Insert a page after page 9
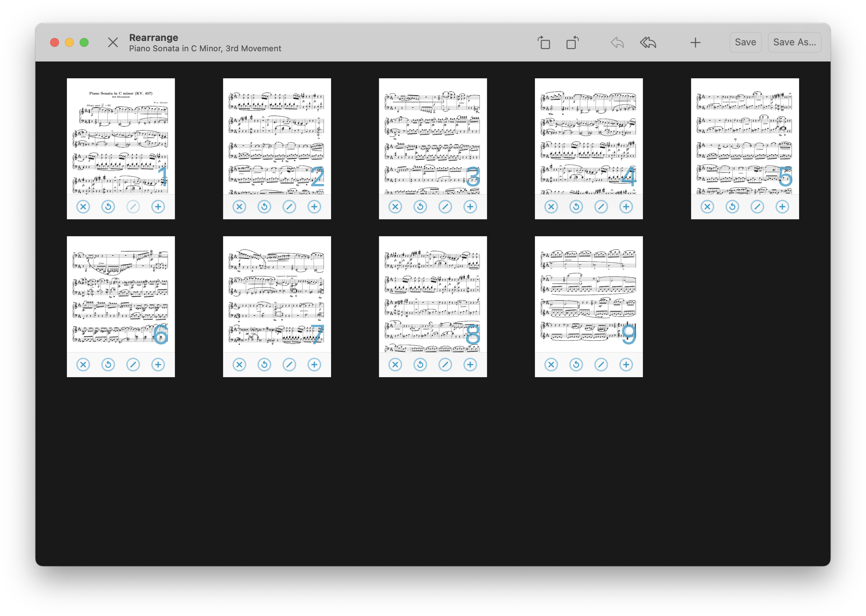 [626, 364]
